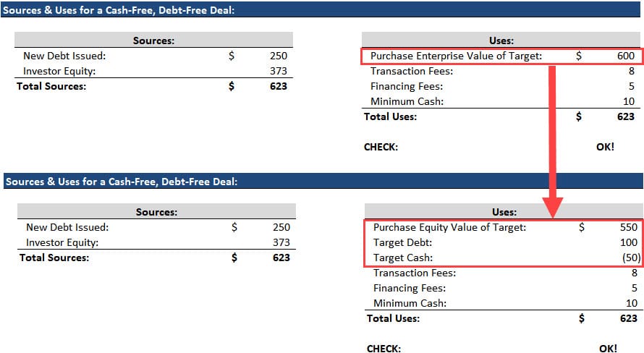The height and width of the screenshot is (353, 644).
Task: Select the Target Cash label cell
Action: coord(403,258)
